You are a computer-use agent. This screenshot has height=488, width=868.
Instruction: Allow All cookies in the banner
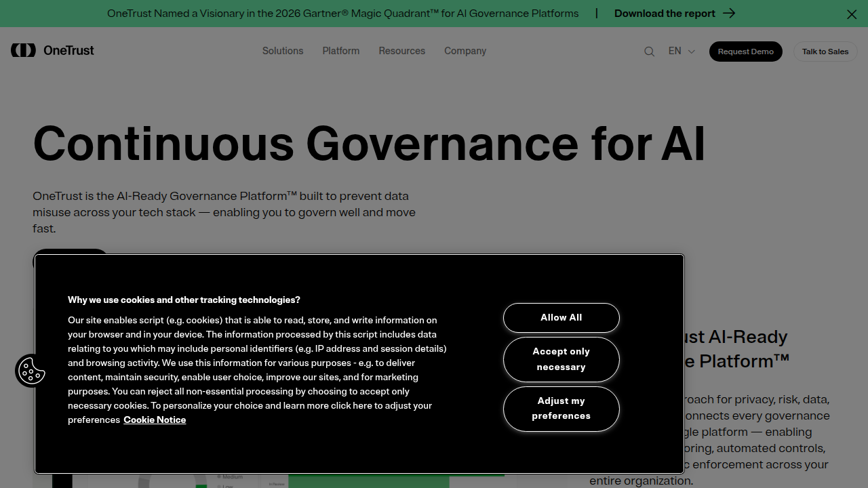(x=561, y=318)
